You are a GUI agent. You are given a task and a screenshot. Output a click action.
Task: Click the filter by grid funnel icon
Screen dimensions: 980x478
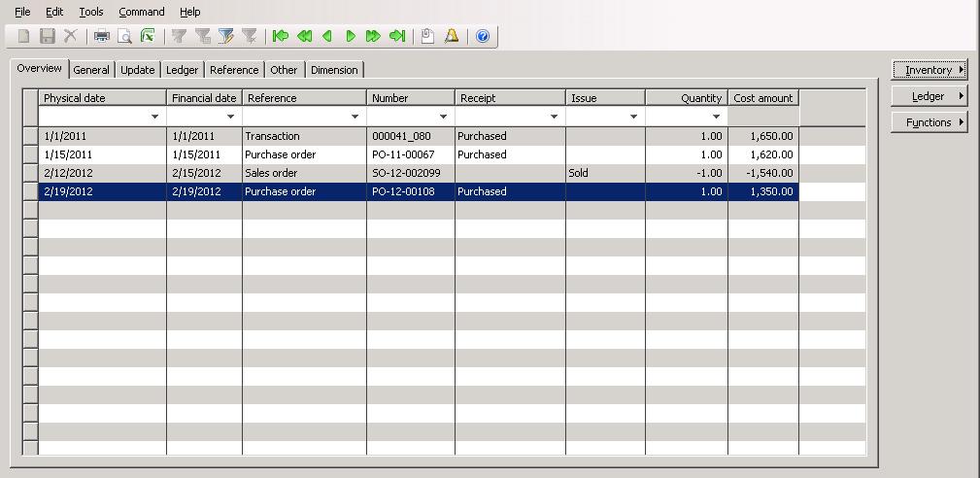point(202,36)
